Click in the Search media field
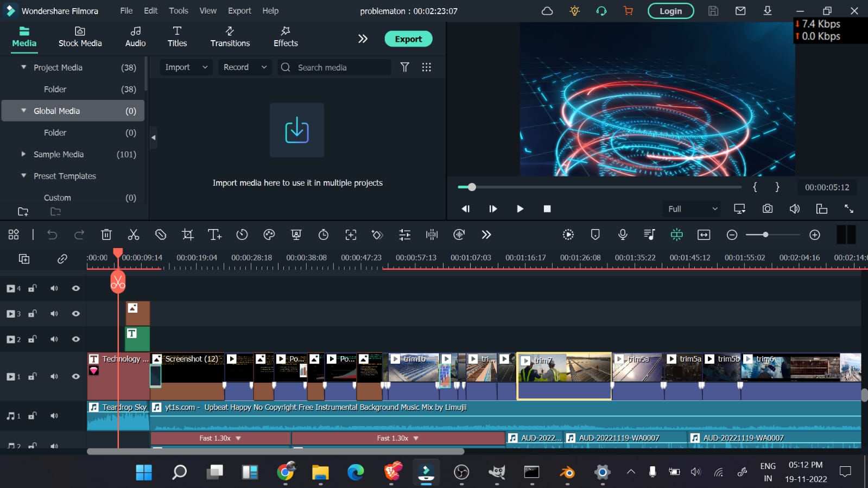Screen dimensions: 868x488 [x=334, y=67]
